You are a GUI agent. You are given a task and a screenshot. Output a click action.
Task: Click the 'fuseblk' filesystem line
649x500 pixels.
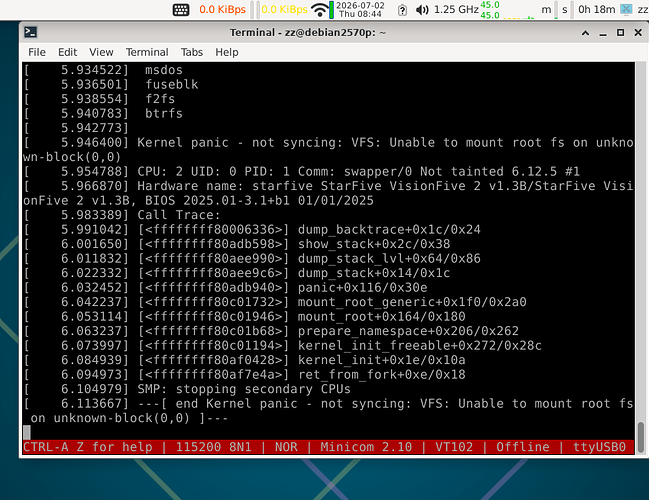[171, 84]
